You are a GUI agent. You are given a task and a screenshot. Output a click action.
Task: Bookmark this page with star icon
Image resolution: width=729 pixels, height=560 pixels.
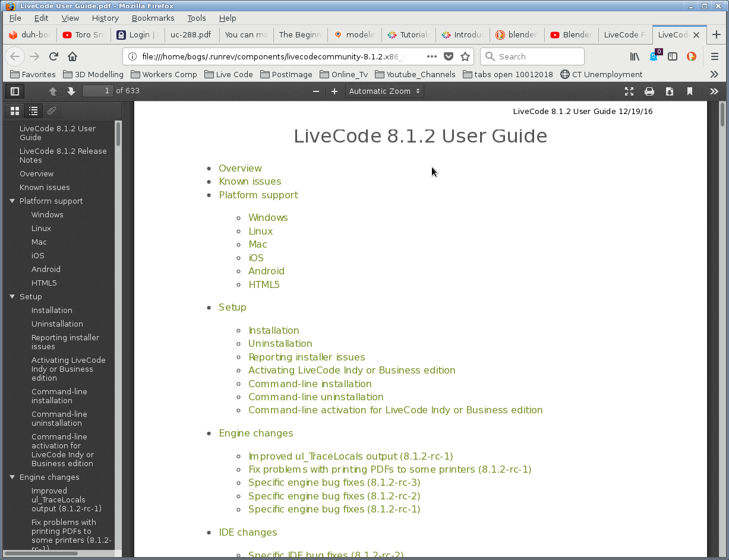pyautogui.click(x=465, y=56)
